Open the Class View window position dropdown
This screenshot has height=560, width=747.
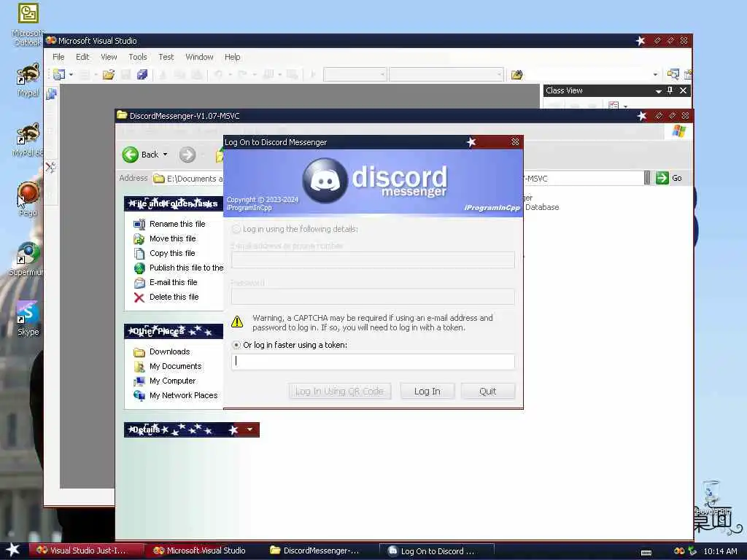tap(659, 91)
